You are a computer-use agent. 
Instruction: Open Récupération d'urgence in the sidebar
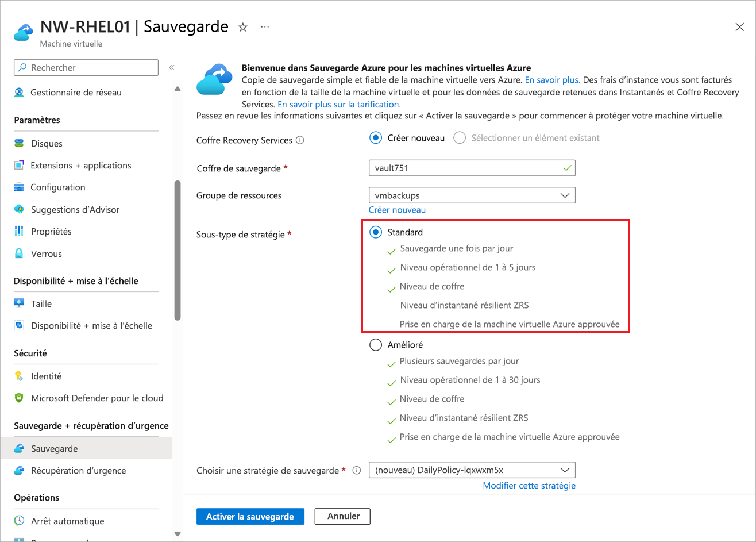click(20, 470)
